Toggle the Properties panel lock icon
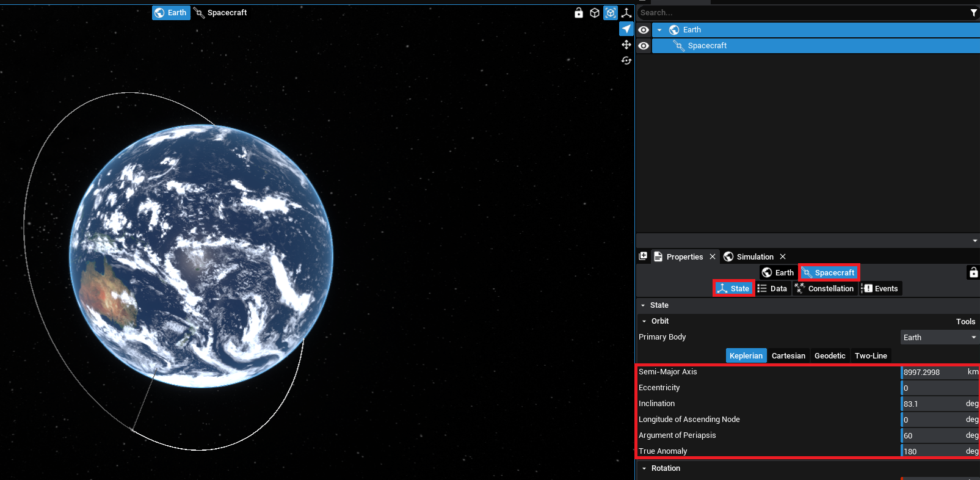The width and height of the screenshot is (980, 480). [974, 272]
